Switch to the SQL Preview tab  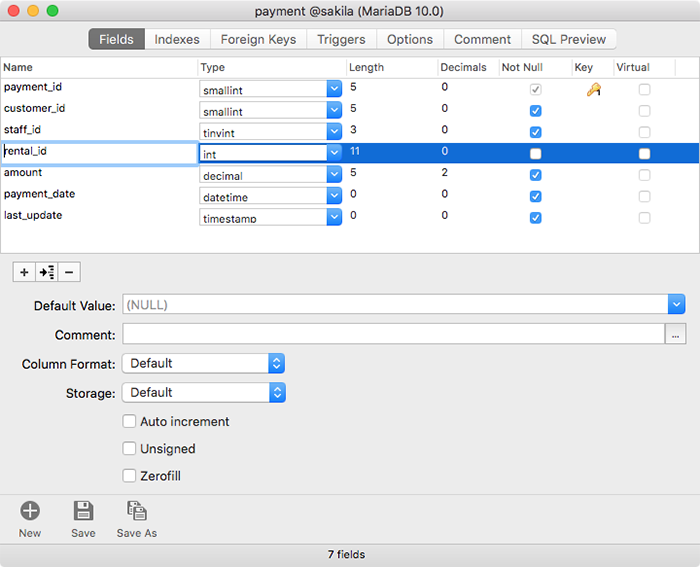(x=569, y=39)
